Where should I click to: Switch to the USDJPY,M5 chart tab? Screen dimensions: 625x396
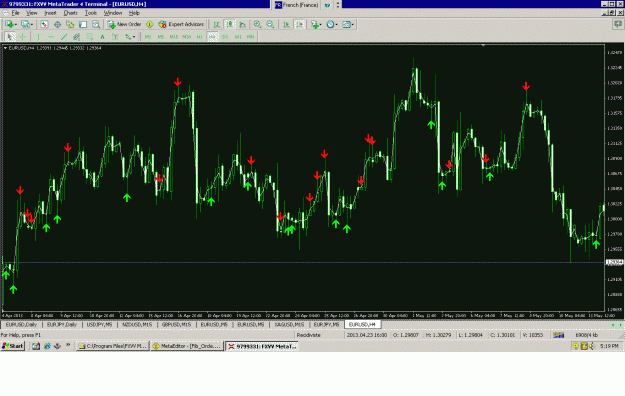[x=99, y=325]
